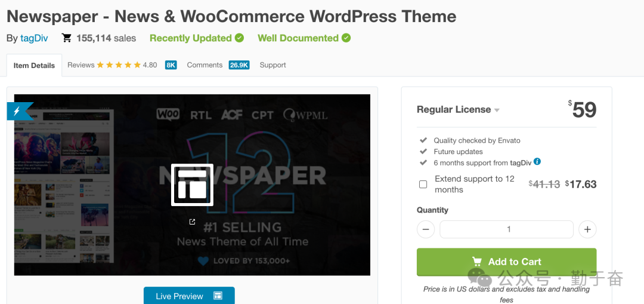
Task: Click the Regular License label
Action: pyautogui.click(x=453, y=109)
